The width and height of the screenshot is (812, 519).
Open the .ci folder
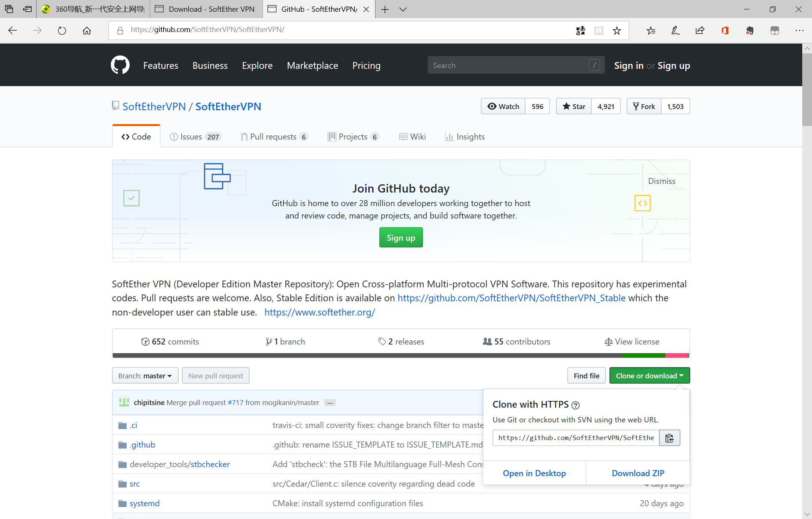click(133, 425)
